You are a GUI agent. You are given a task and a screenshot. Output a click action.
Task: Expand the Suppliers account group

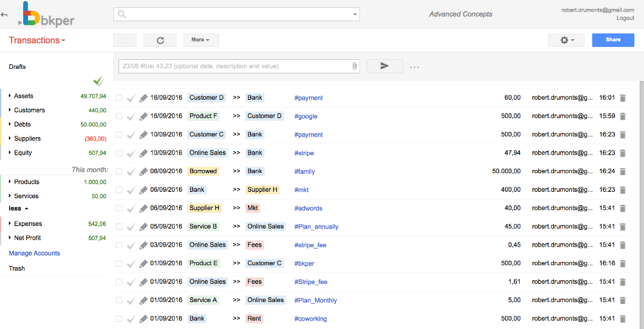pyautogui.click(x=10, y=138)
